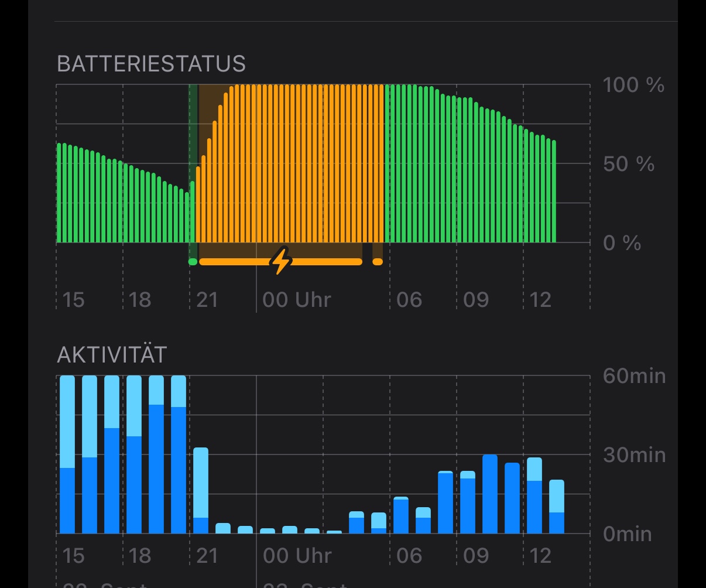The image size is (706, 588).
Task: Tap the green dot at charging start
Action: [193, 262]
